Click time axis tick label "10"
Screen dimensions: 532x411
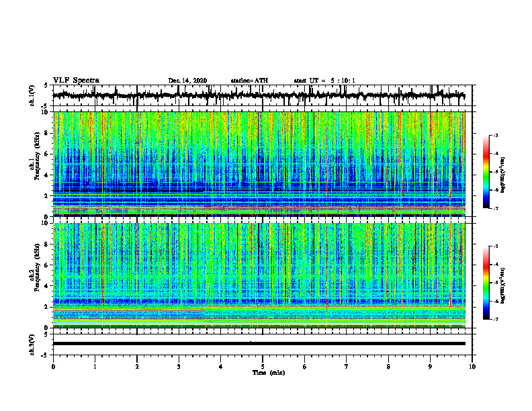coord(472,367)
